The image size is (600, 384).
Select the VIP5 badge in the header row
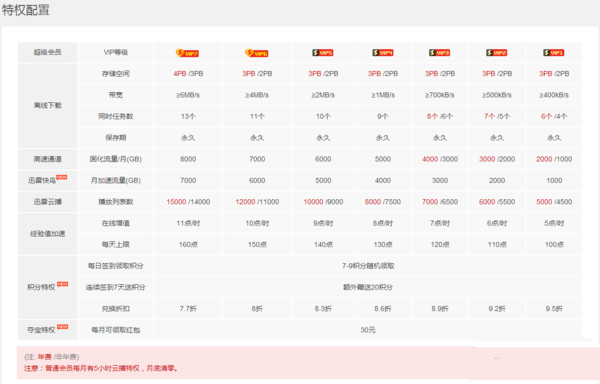click(x=323, y=52)
